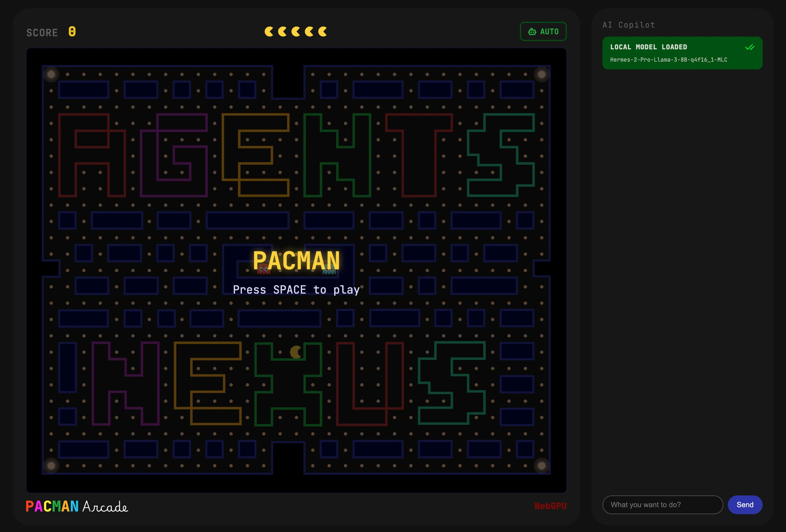Click the "Press SPACE to play" prompt
This screenshot has height=532, width=786.
coord(296,290)
